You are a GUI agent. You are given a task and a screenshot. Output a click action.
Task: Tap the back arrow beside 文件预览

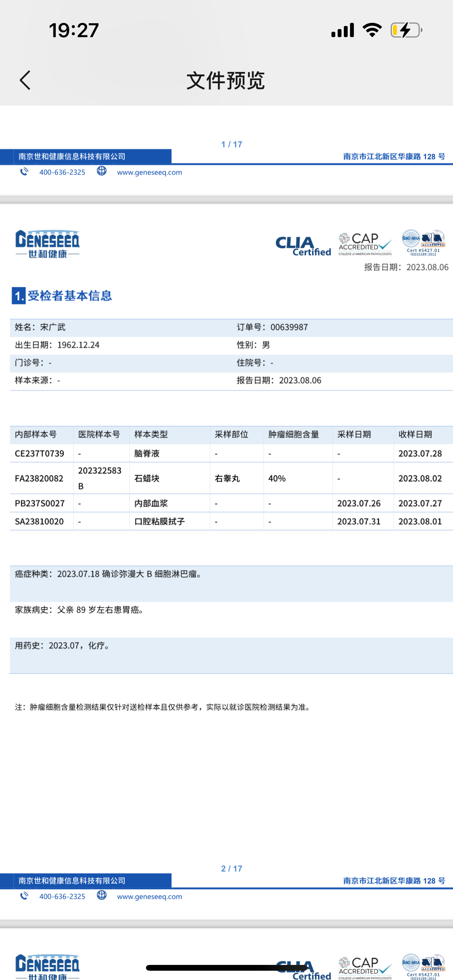click(25, 81)
